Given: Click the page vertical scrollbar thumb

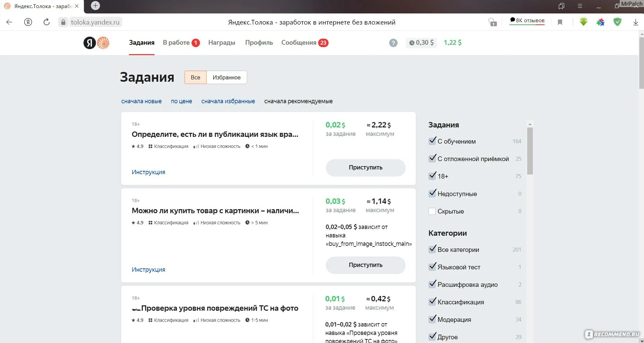Looking at the screenshot, I should click(641, 63).
